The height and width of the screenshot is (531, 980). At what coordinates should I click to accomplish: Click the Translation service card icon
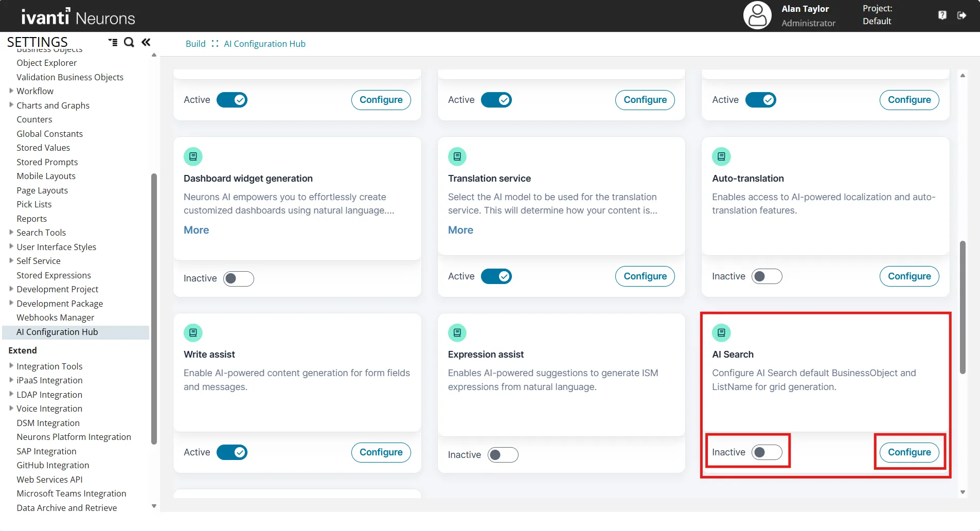[457, 156]
